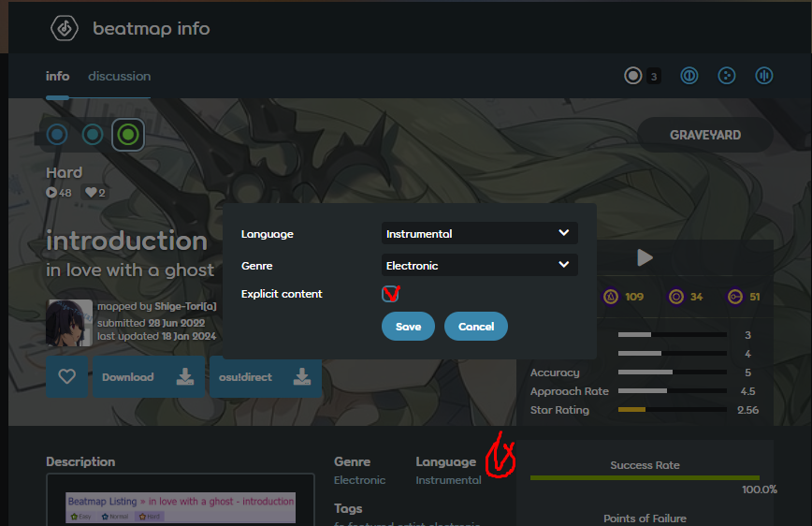
Task: Toggle the Explicit content checkbox
Action: tap(390, 294)
